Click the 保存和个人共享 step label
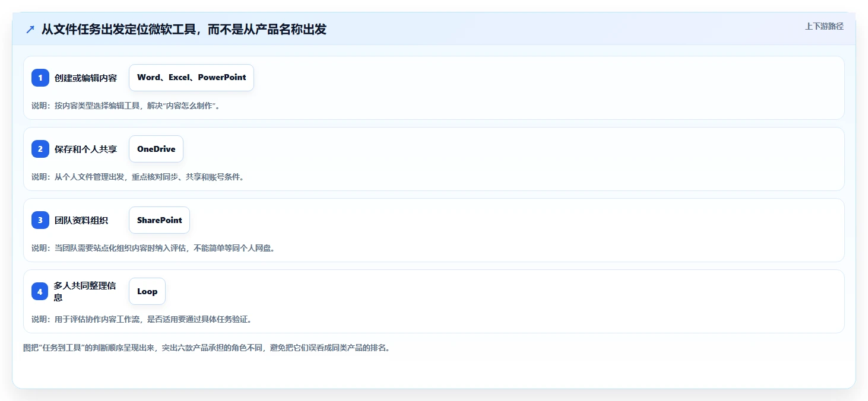 (x=86, y=149)
